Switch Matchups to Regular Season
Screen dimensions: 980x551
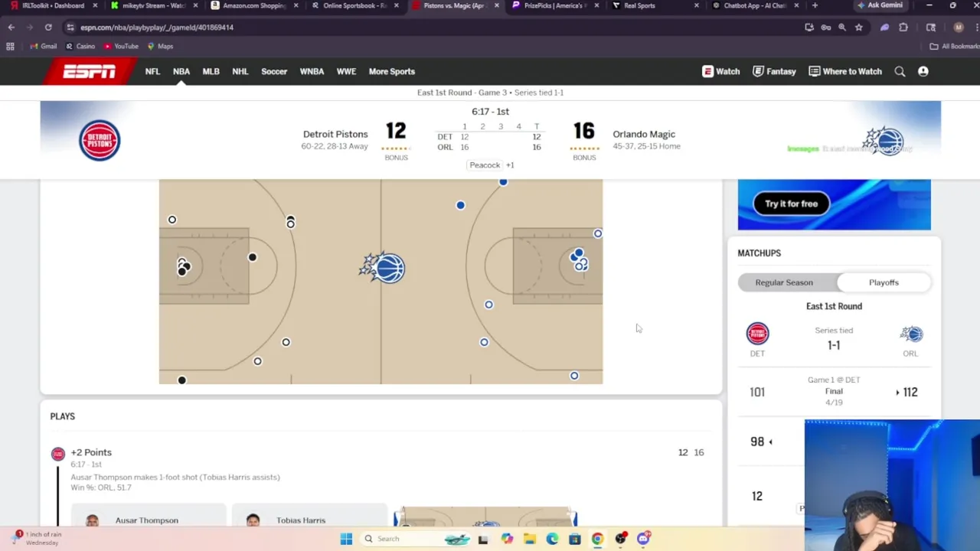[784, 282]
